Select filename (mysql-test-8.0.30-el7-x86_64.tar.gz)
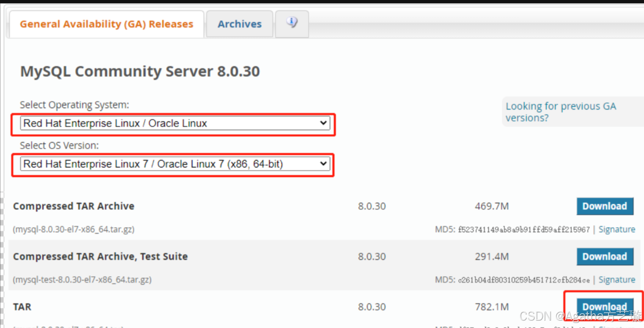 point(82,279)
